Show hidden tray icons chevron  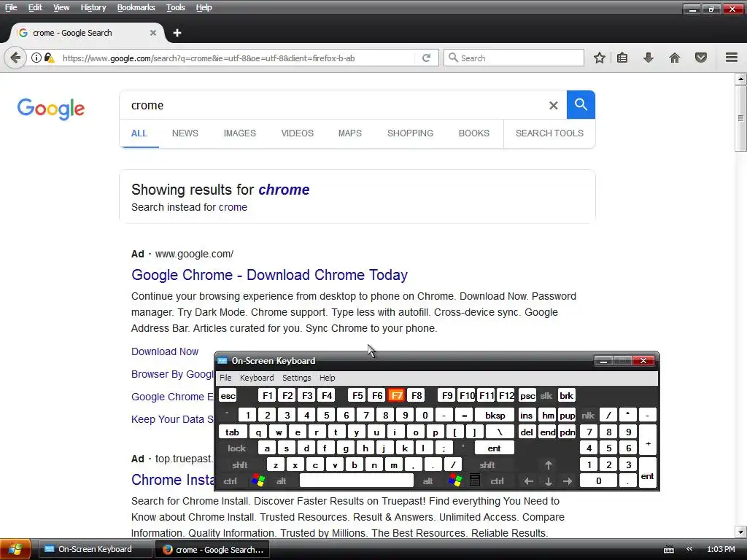pyautogui.click(x=689, y=549)
